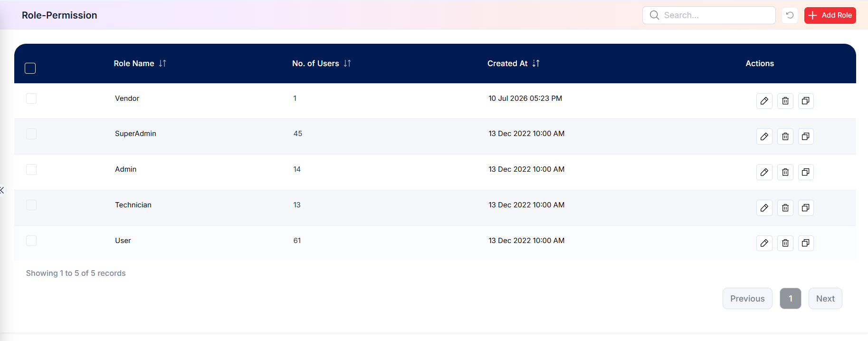
Task: Sort table by Role Name
Action: click(x=162, y=63)
